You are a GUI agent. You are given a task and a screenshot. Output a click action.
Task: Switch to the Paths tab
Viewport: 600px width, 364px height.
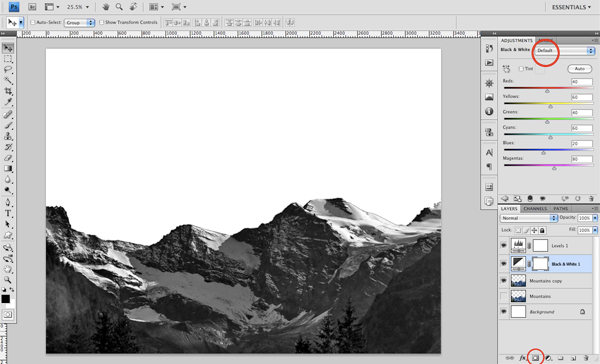click(x=560, y=209)
